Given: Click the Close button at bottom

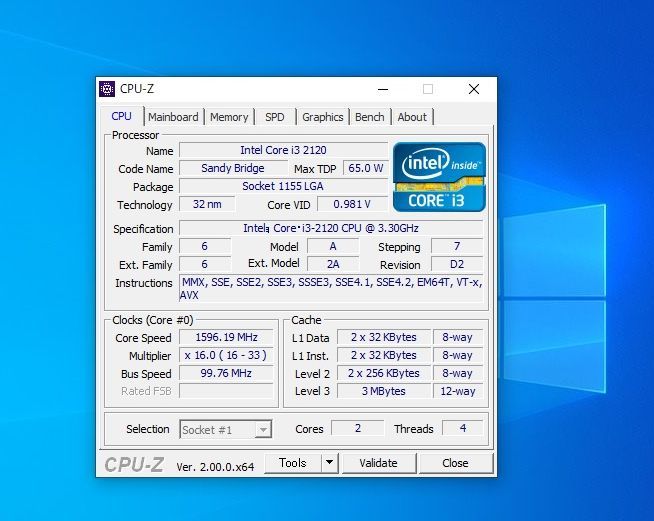Looking at the screenshot, I should (455, 463).
